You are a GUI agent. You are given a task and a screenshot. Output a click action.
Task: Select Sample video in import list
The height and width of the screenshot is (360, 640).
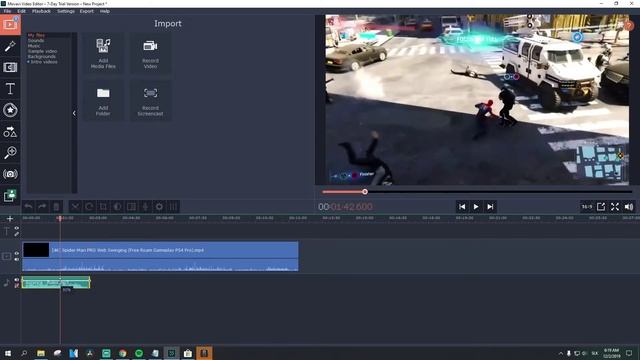42,51
